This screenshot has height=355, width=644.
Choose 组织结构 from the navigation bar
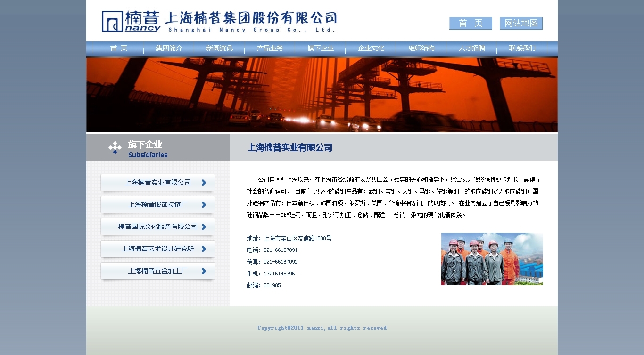click(x=421, y=48)
